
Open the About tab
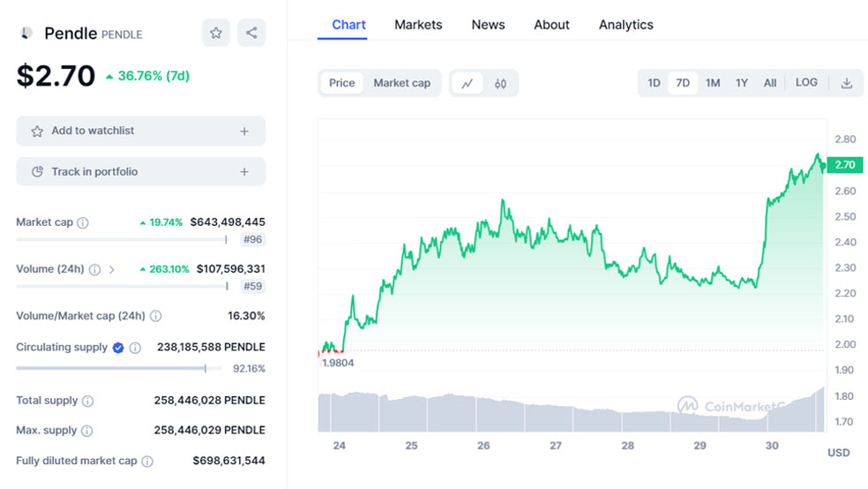(x=551, y=25)
